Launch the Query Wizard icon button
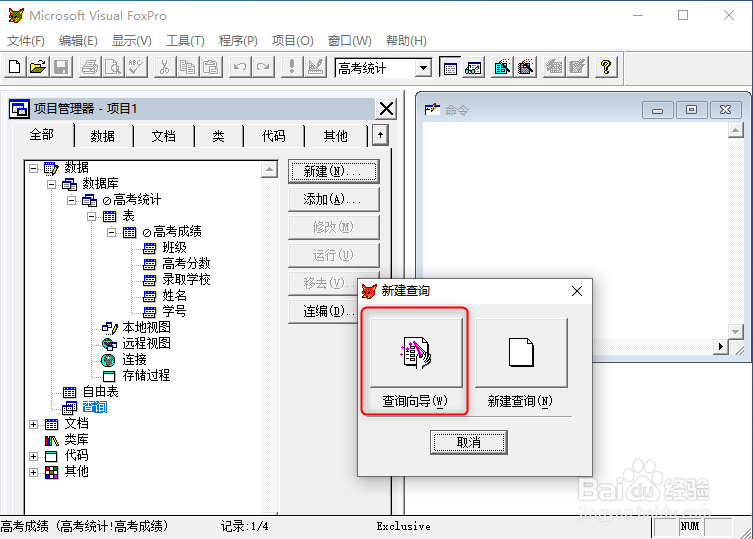This screenshot has width=753, height=539. coord(416,352)
